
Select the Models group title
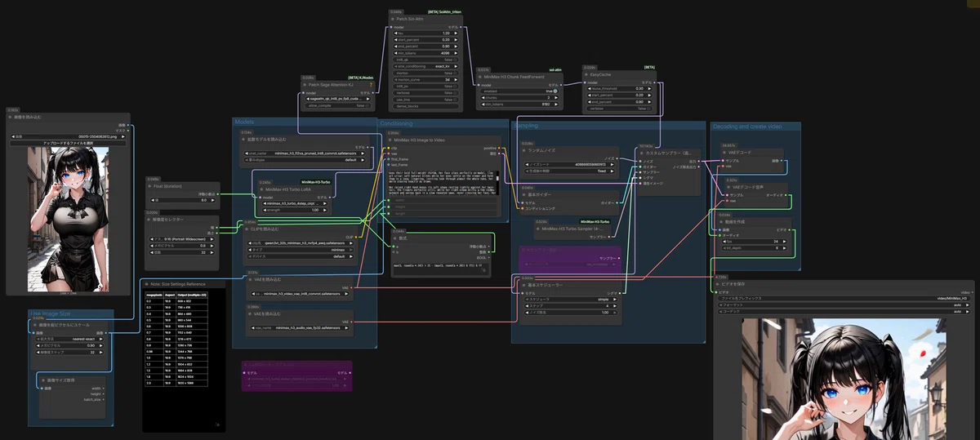243,123
